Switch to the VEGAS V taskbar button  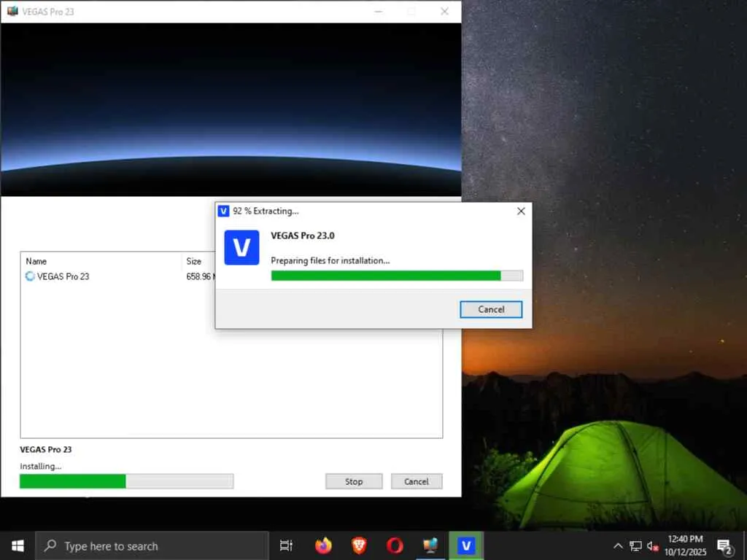[466, 545]
